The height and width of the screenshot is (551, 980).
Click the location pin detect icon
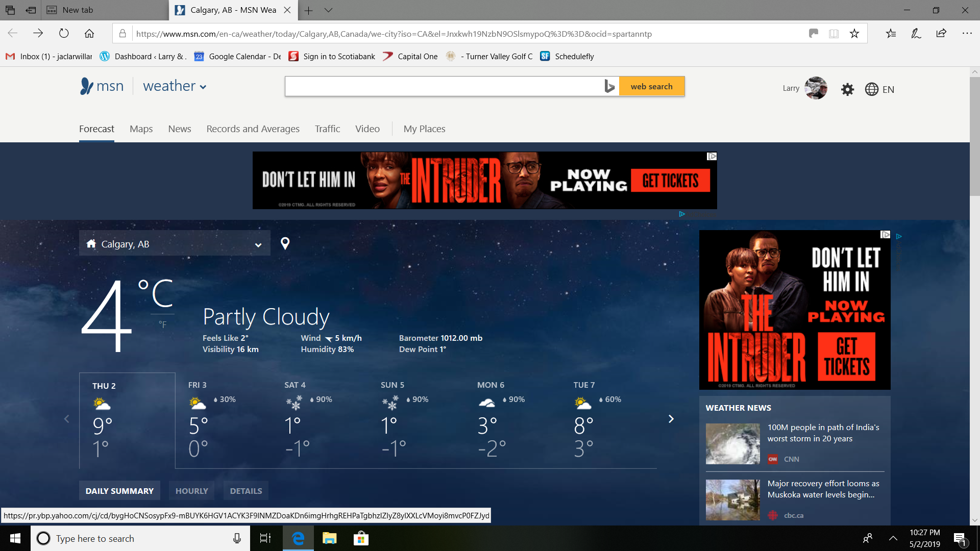click(x=285, y=243)
